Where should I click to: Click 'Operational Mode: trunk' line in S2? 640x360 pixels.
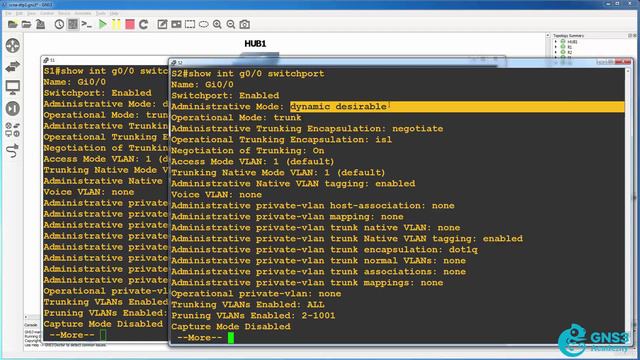236,118
